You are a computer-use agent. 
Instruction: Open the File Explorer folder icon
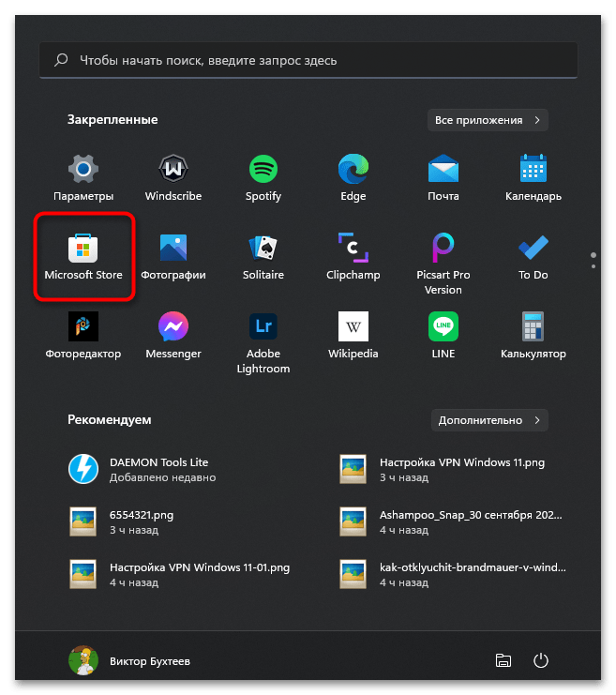[503, 660]
